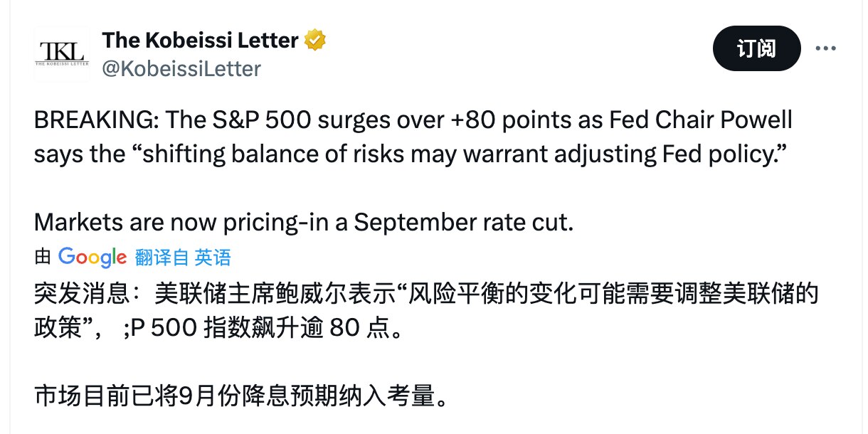Expand the more actions menu via ellipsis
Screen dimensions: 868x434
(x=825, y=48)
